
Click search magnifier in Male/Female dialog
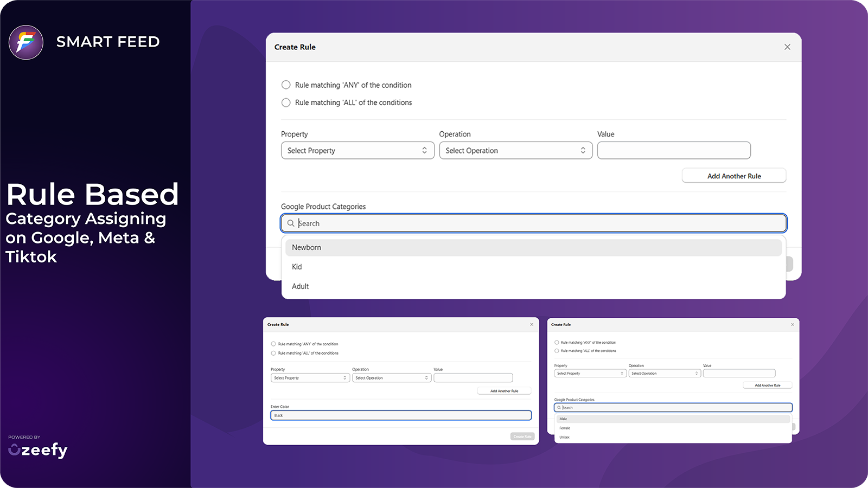[559, 407]
